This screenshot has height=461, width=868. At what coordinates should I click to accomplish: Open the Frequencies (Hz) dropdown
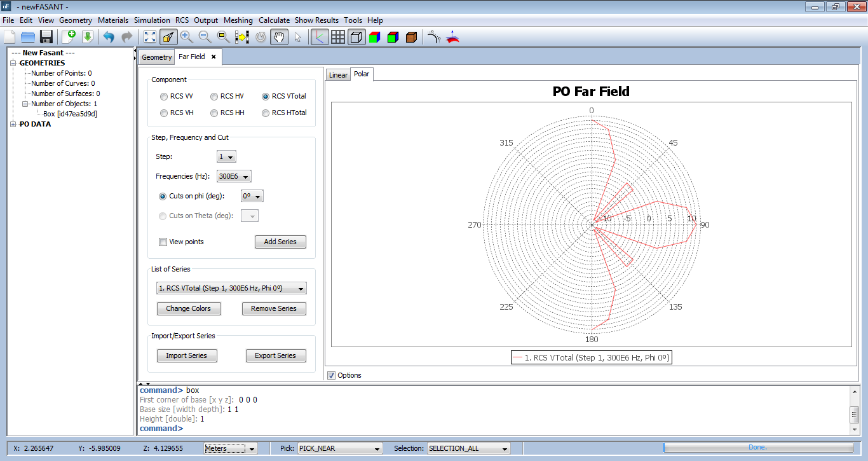click(x=234, y=176)
